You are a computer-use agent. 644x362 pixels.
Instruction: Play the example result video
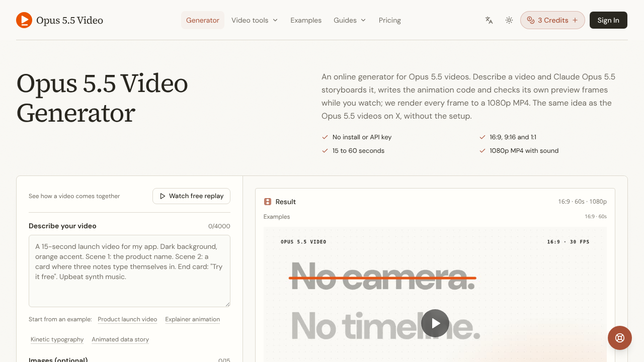point(435,323)
